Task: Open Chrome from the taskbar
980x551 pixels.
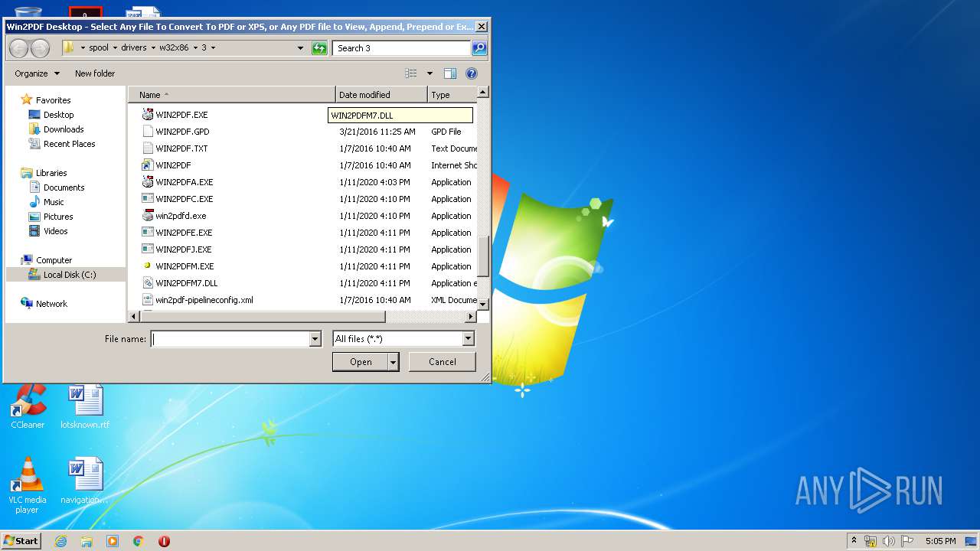Action: point(139,541)
